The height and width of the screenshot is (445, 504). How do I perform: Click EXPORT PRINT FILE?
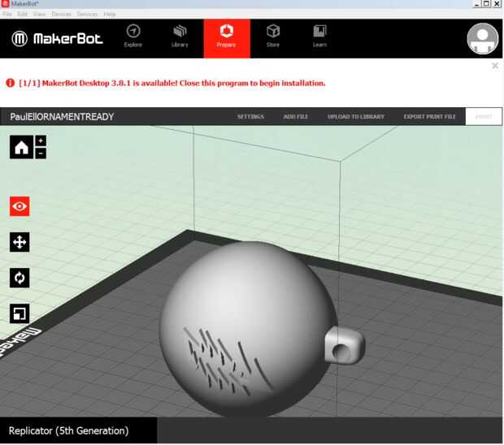[x=429, y=117]
